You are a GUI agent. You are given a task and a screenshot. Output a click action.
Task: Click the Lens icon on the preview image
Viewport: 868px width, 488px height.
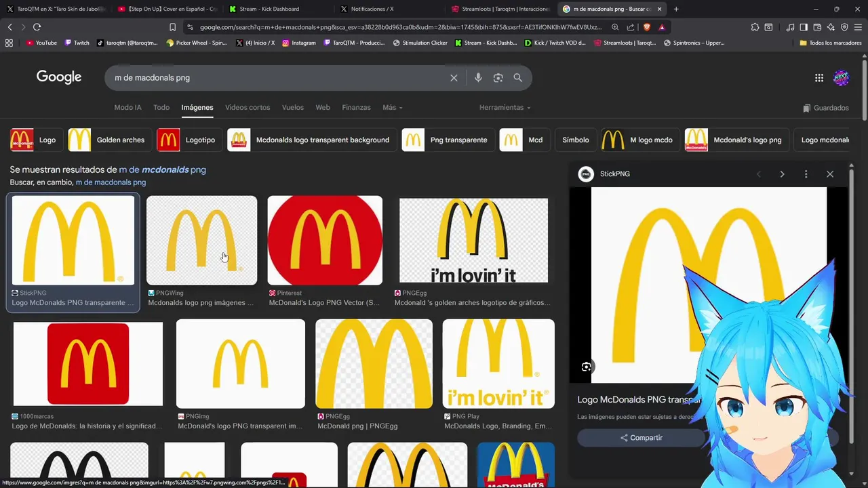(587, 367)
